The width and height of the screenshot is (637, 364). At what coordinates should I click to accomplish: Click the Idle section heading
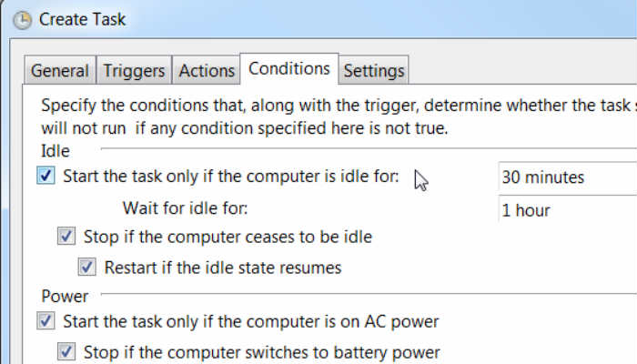56,149
